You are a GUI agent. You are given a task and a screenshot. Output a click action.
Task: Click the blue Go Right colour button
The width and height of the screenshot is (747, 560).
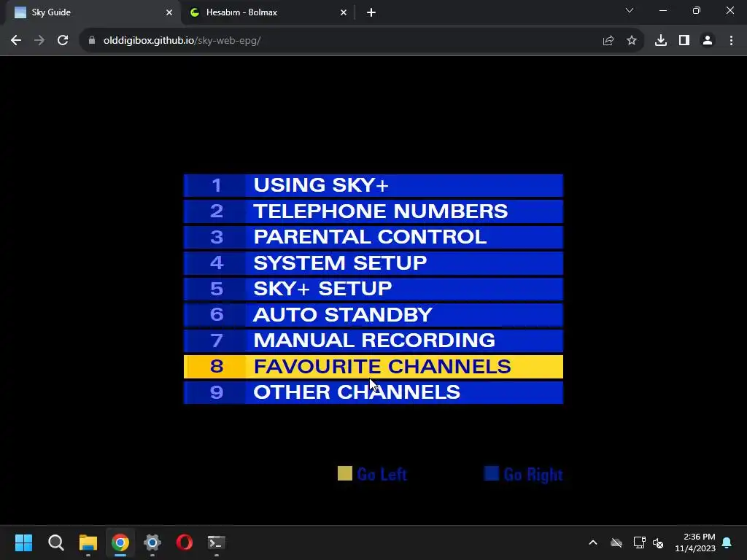point(491,473)
